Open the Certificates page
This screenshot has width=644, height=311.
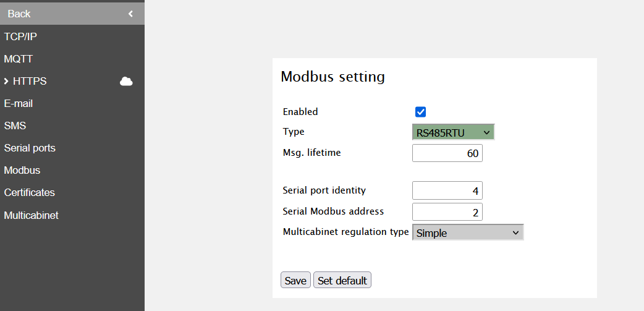tap(29, 192)
